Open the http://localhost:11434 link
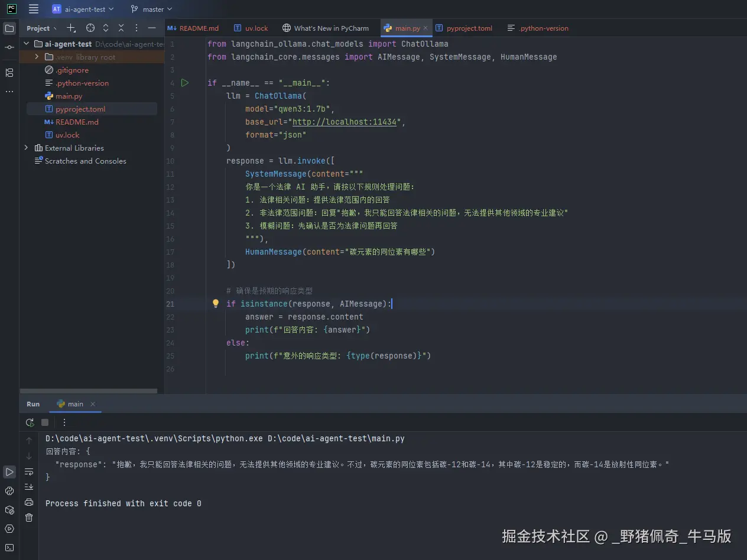Viewport: 747px width, 560px height. pos(344,122)
